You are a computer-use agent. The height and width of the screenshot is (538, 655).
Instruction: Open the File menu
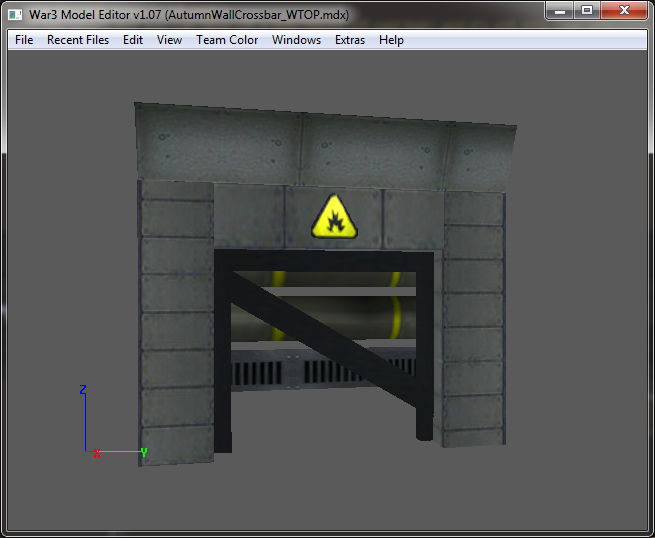point(24,40)
